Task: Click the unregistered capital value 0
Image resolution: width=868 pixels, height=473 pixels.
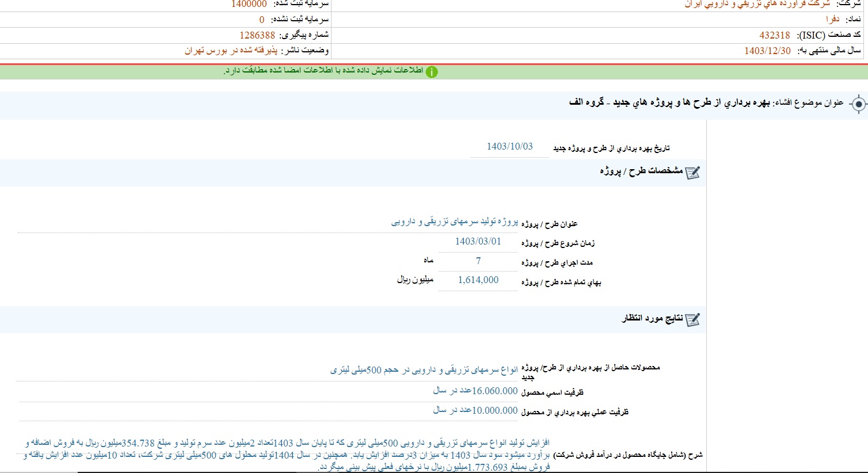Action: [x=261, y=20]
